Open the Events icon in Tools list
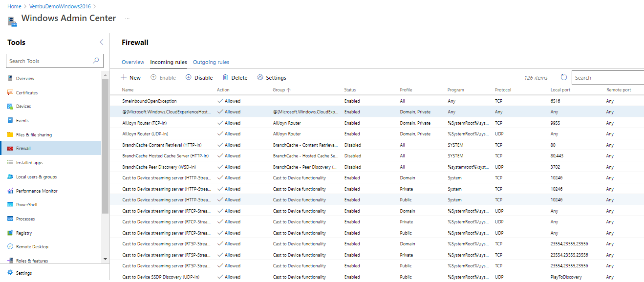The image size is (644, 282). click(x=10, y=120)
